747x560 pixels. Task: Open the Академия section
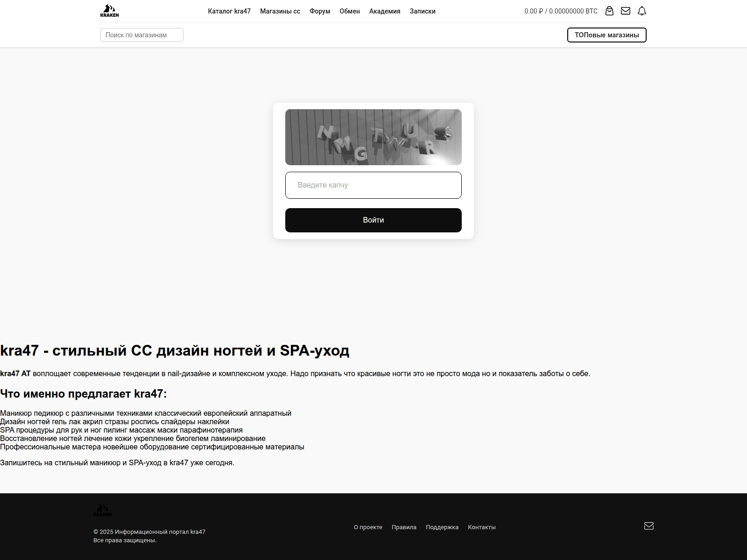(385, 11)
